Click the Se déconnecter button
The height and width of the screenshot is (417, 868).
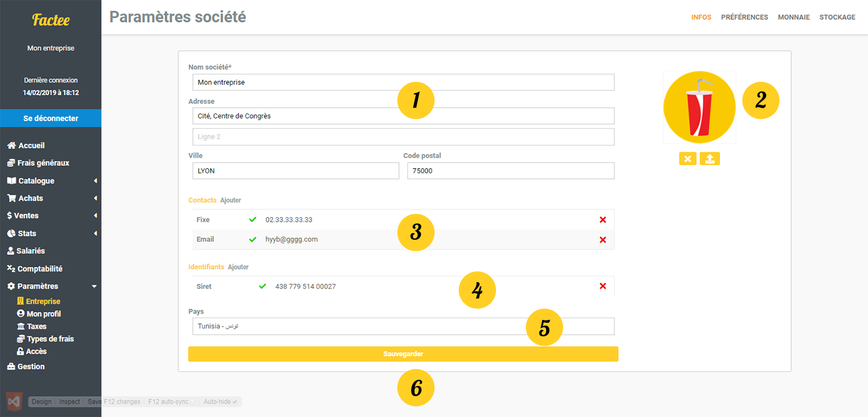[x=51, y=118]
